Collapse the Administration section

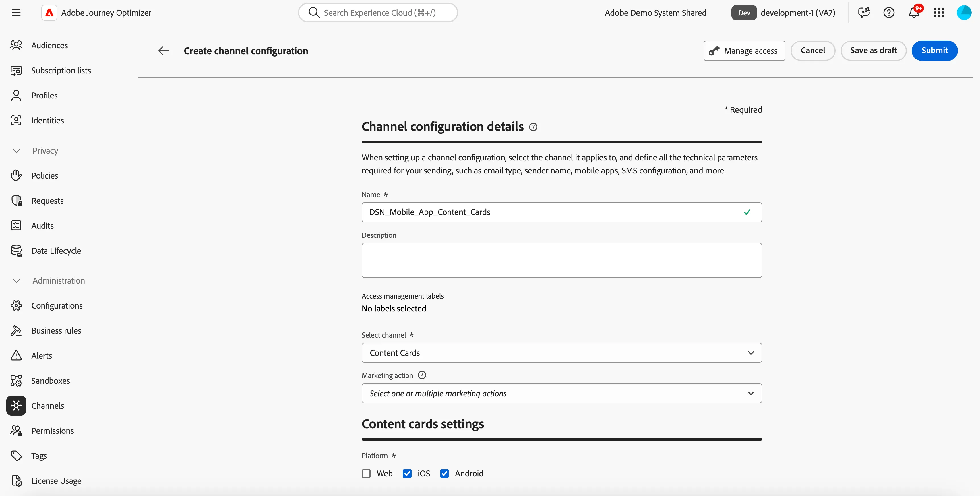(16, 280)
